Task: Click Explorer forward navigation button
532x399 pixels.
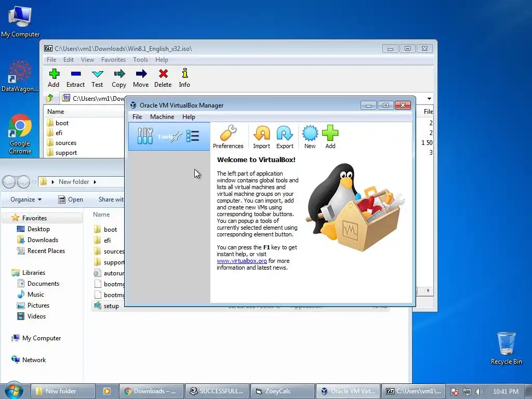Action: (23, 182)
